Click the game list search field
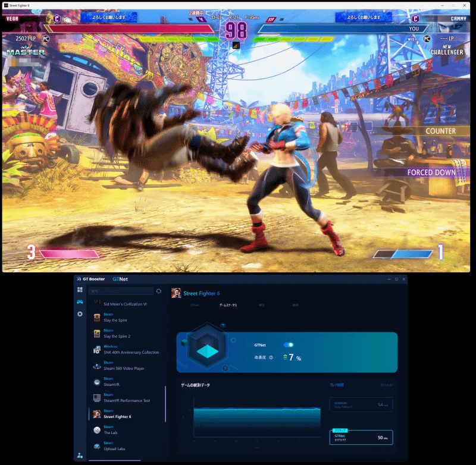The height and width of the screenshot is (465, 476). pos(121,291)
